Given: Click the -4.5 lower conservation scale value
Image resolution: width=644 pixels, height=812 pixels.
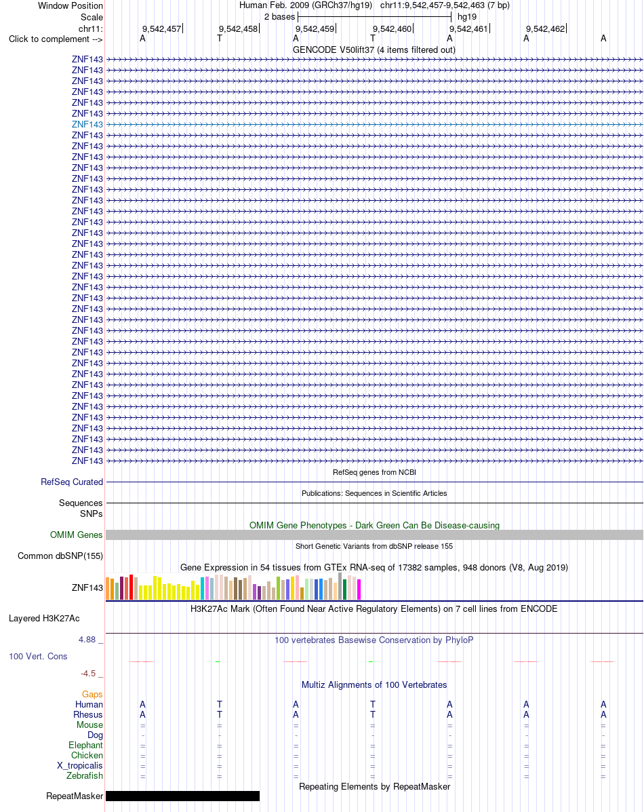Looking at the screenshot, I should point(88,674).
